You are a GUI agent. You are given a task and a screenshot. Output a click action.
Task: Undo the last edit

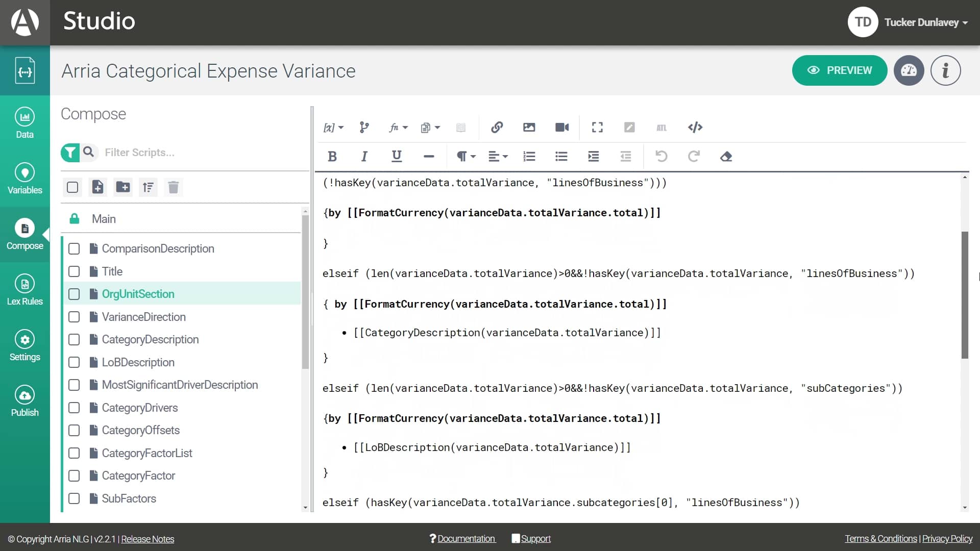click(x=661, y=156)
